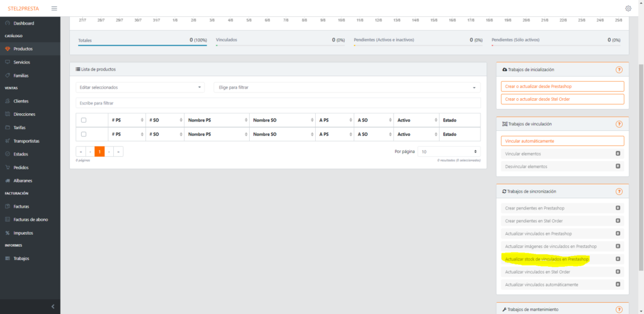Click the help icon for Trabajos de inicialización
644x314 pixels.
point(619,70)
